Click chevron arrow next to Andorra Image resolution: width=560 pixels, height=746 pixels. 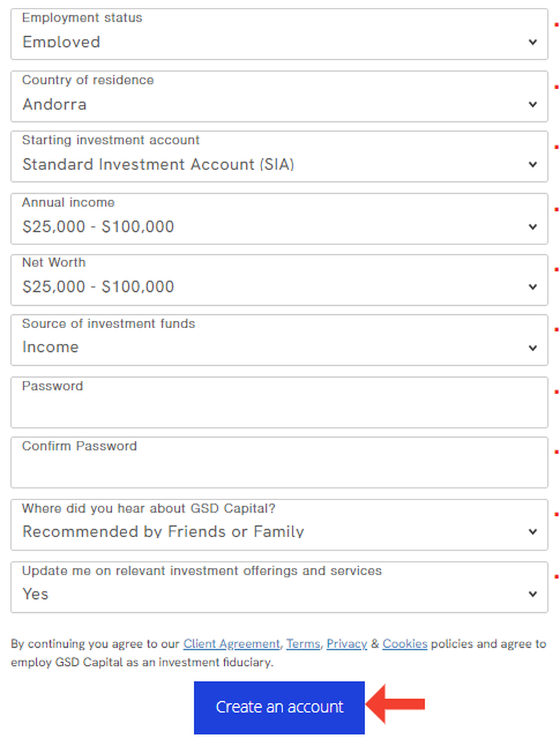pyautogui.click(x=533, y=104)
